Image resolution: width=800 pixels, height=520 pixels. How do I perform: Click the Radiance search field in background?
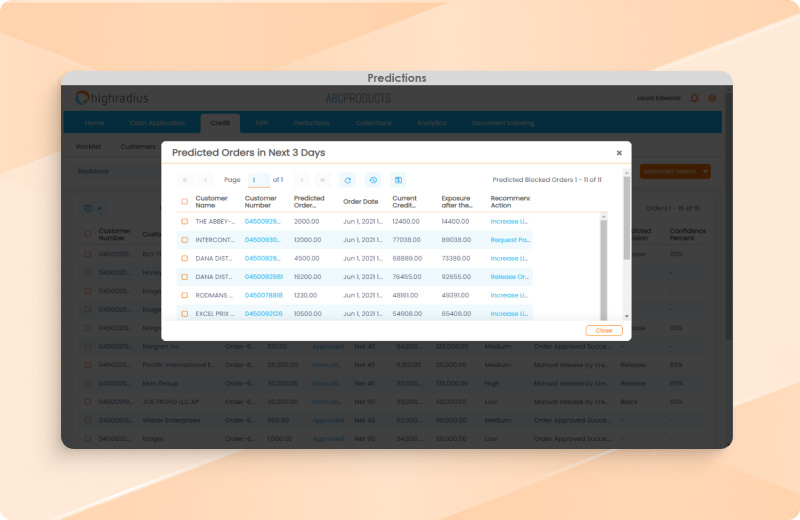(x=118, y=171)
